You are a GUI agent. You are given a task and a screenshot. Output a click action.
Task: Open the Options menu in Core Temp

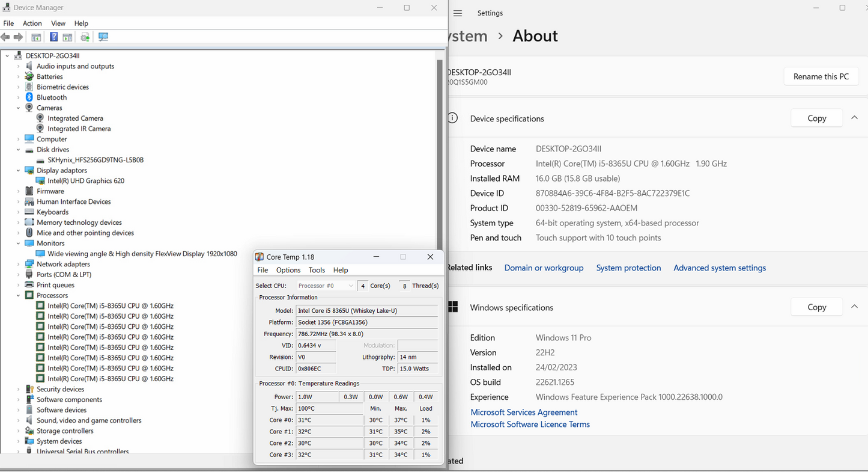click(288, 270)
